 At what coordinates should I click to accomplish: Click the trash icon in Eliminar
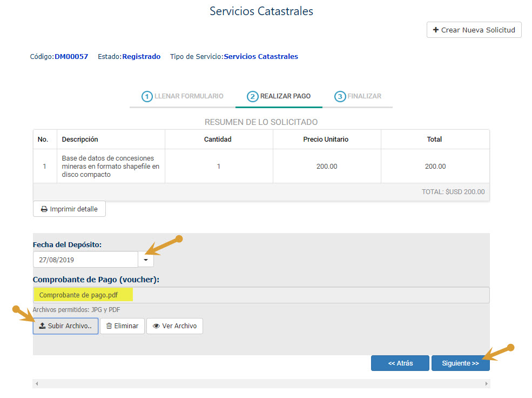click(109, 326)
